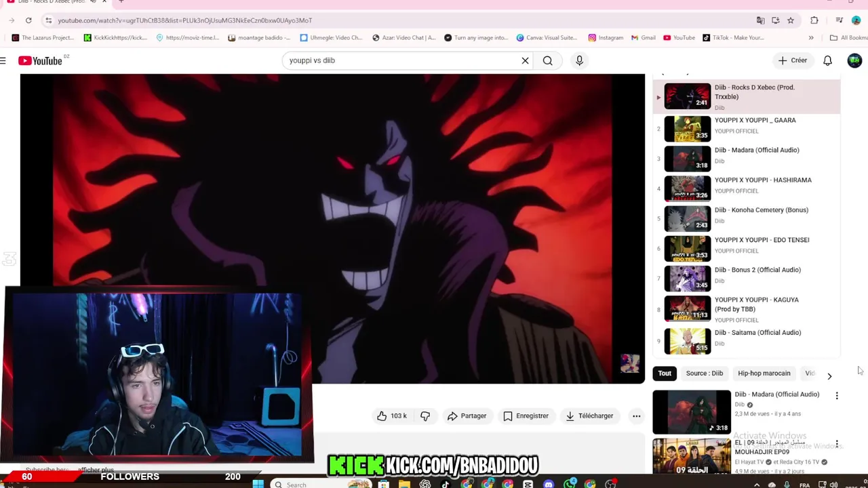Open the moviz-time bookmark
This screenshot has height=488, width=868.
(188, 37)
